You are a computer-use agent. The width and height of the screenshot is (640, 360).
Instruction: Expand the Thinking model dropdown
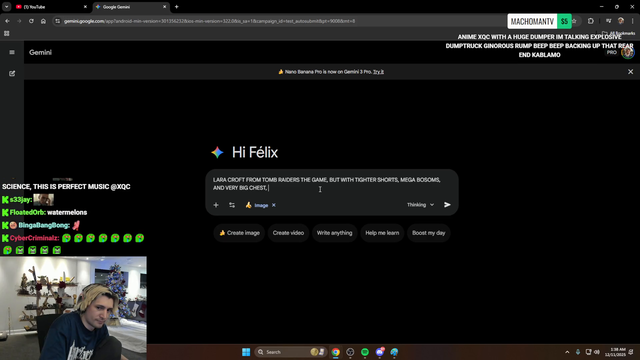coord(420,205)
